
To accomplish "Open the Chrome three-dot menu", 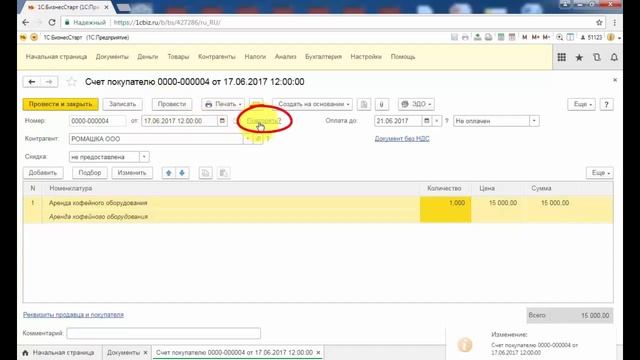I will [x=614, y=22].
